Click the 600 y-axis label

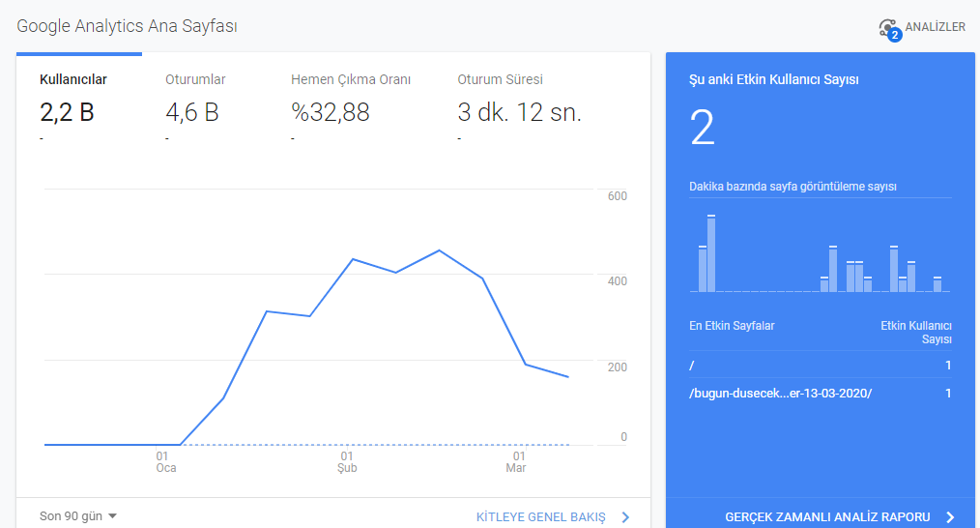tap(617, 195)
